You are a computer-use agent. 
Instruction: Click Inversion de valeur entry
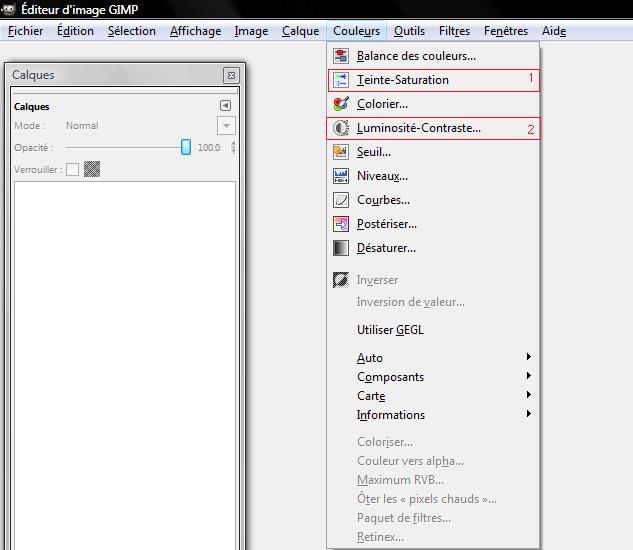point(433,302)
